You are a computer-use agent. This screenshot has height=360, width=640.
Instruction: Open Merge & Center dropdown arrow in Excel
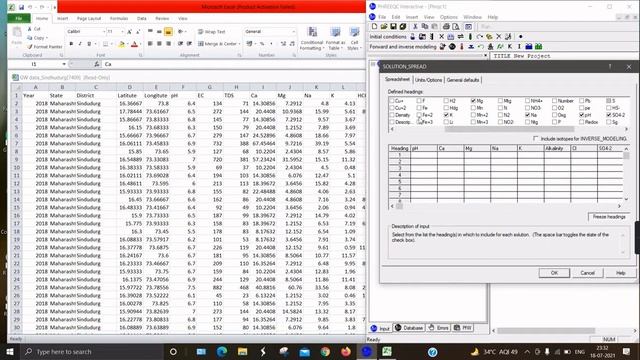[x=239, y=44]
